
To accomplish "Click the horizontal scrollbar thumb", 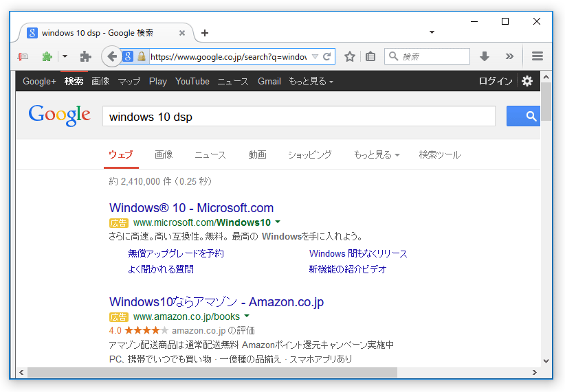I will coord(212,372).
